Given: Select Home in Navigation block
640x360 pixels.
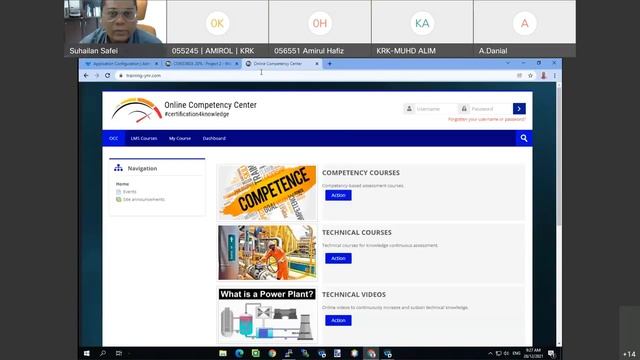Looking at the screenshot, I should click(122, 184).
